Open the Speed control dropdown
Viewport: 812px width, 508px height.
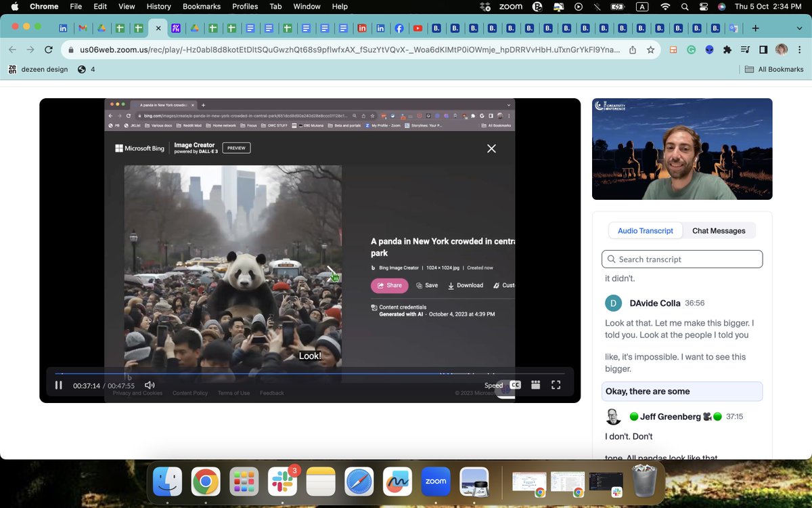coord(493,384)
